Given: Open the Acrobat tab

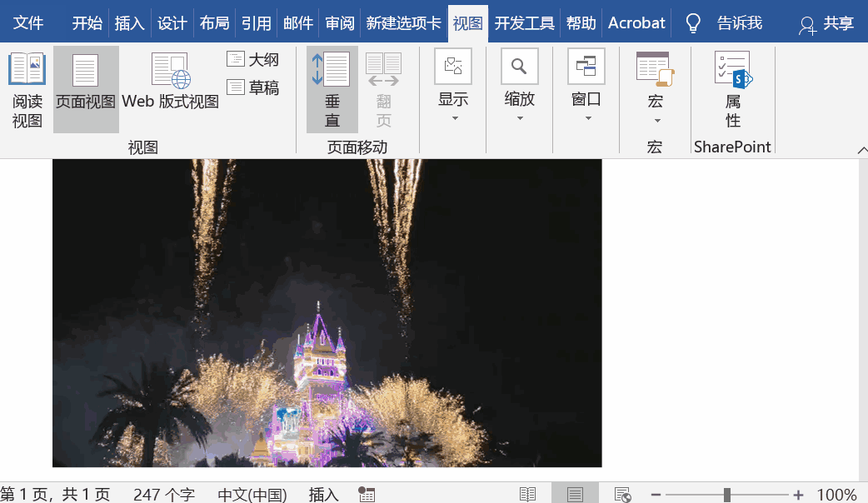Looking at the screenshot, I should pyautogui.click(x=636, y=23).
